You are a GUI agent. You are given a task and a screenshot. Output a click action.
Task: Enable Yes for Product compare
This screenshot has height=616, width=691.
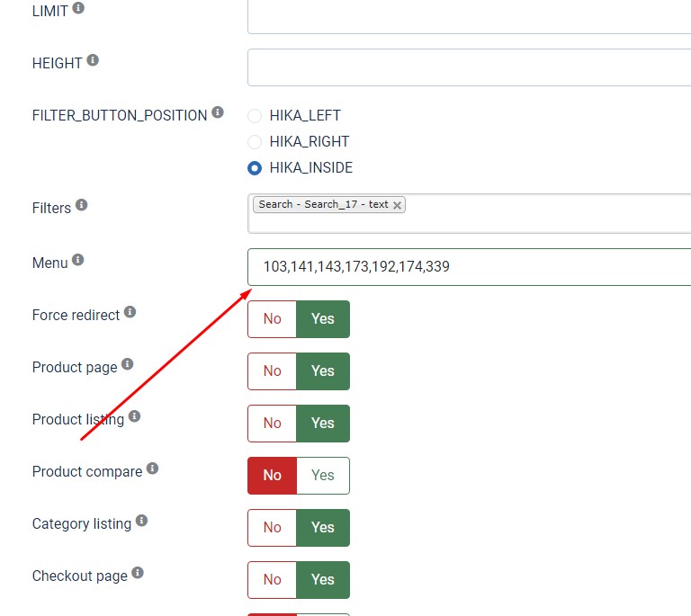pos(323,476)
